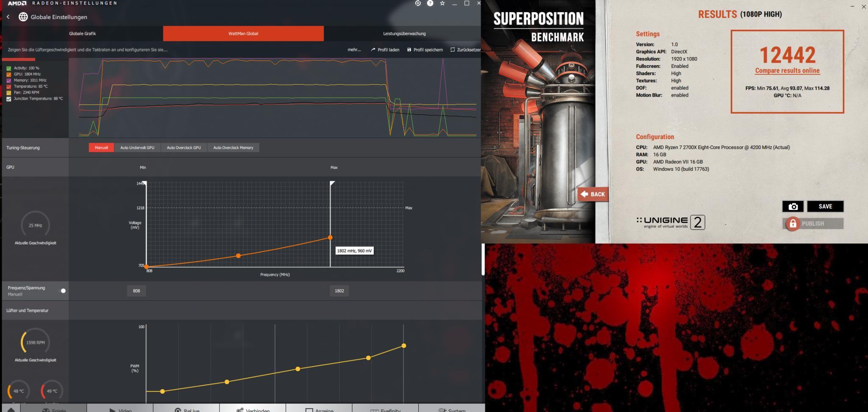Viewport: 868px width, 412px height.
Task: Click the update refresh icon in Radeon title bar
Action: click(x=418, y=3)
